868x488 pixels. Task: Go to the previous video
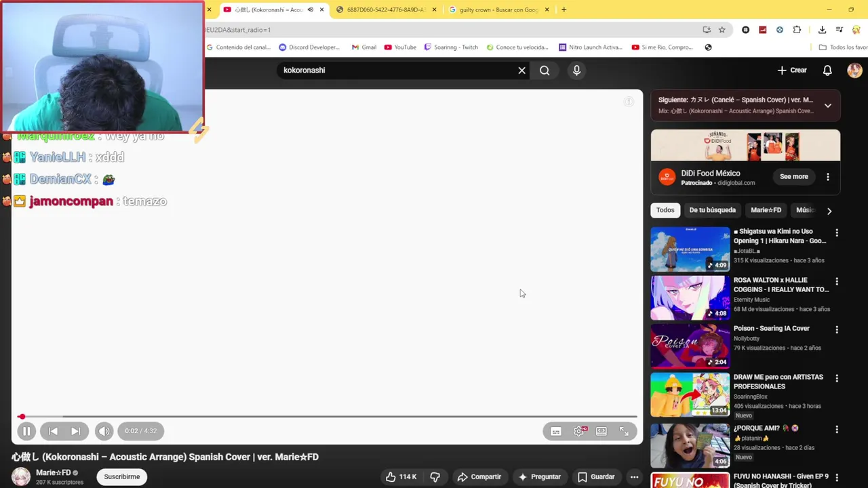pyautogui.click(x=53, y=431)
